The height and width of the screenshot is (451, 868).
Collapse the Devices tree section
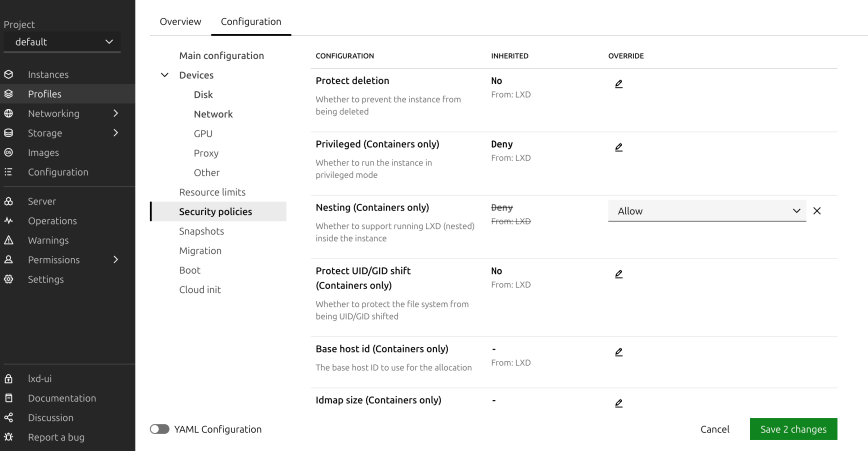point(165,75)
